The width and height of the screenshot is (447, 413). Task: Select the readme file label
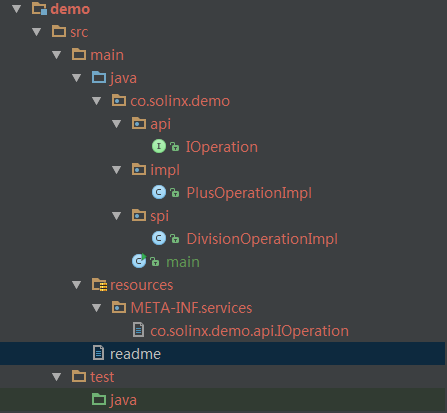pyautogui.click(x=135, y=354)
